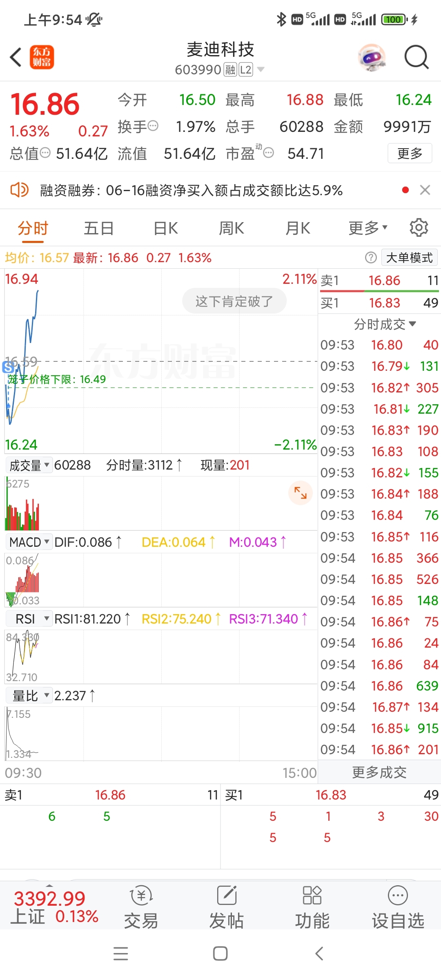Image resolution: width=441 pixels, height=980 pixels.
Task: Switch to the 周K tab
Action: 232,229
